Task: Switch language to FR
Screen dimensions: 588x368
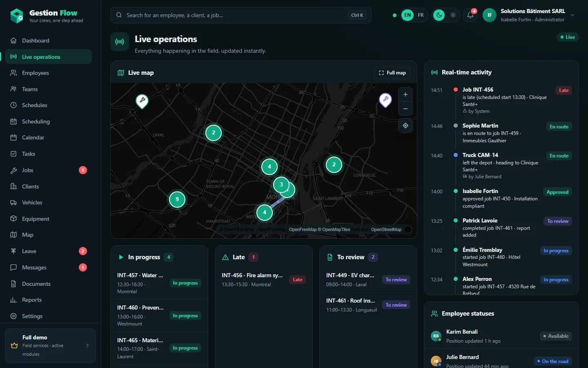Action: (421, 15)
